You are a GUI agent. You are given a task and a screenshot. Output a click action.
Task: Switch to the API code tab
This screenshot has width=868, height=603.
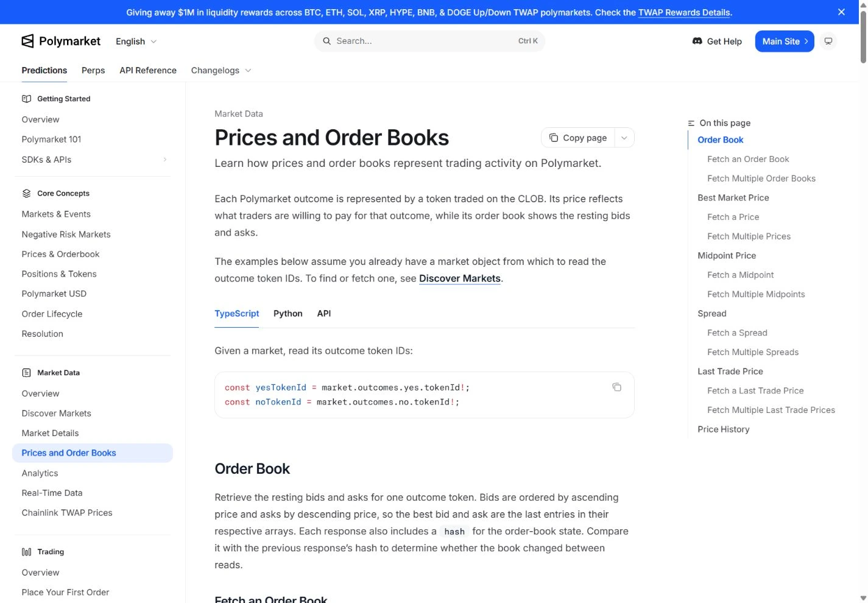[324, 313]
